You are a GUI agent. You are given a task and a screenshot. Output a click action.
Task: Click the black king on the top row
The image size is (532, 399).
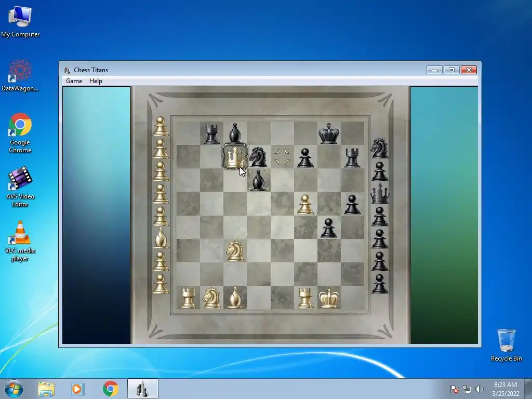[x=329, y=134]
